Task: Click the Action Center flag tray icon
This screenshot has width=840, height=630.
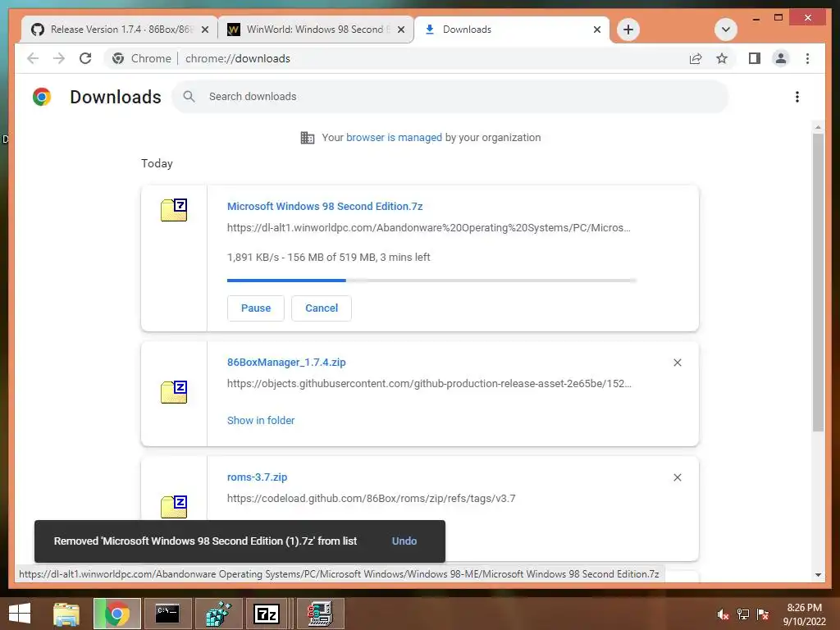Action: point(763,614)
